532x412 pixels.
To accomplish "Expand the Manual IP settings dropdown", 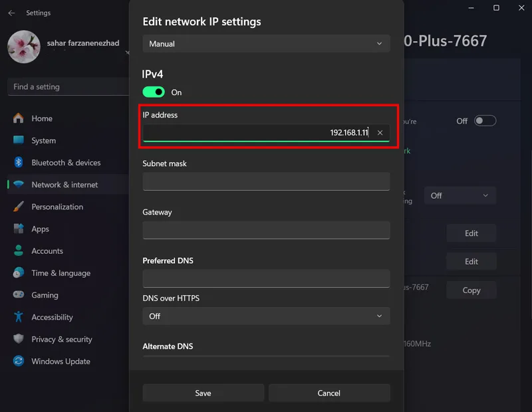I will click(x=267, y=43).
